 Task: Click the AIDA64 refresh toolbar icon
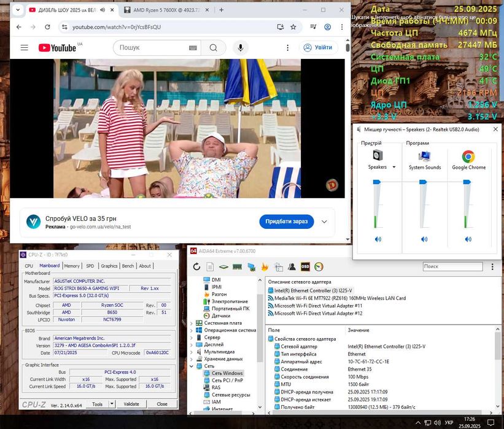click(x=196, y=266)
